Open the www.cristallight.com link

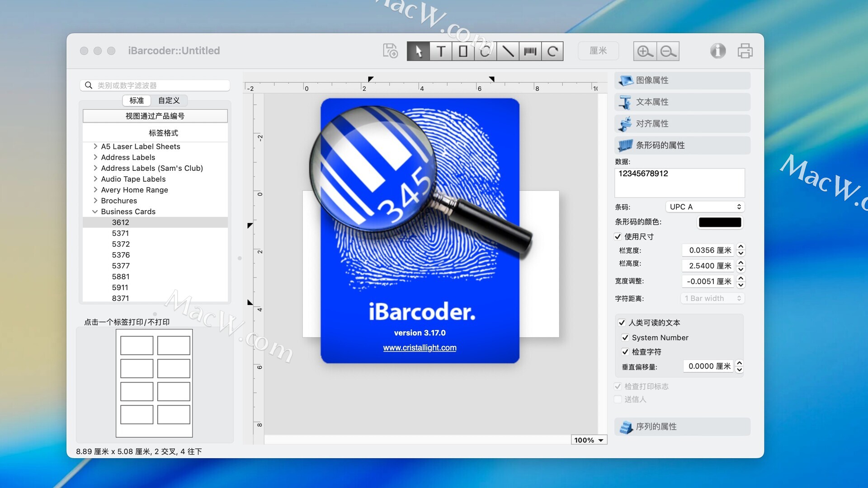420,347
